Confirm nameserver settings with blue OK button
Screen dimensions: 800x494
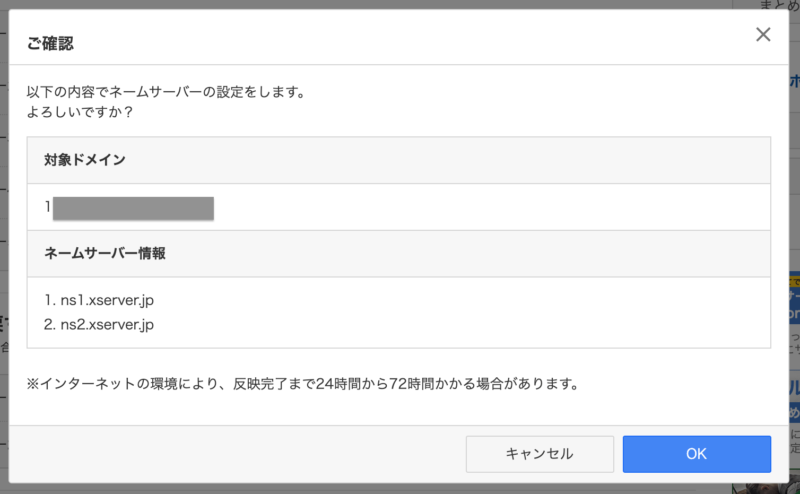696,454
